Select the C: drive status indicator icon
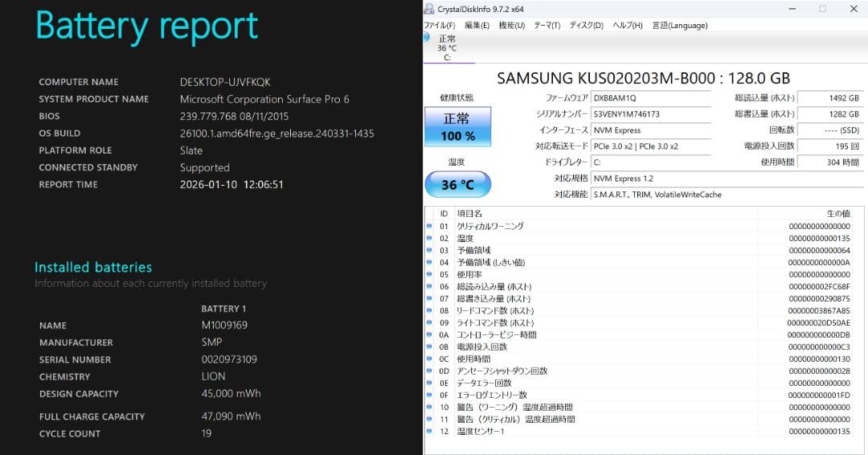Viewport: 868px width, 455px height. coord(427,37)
